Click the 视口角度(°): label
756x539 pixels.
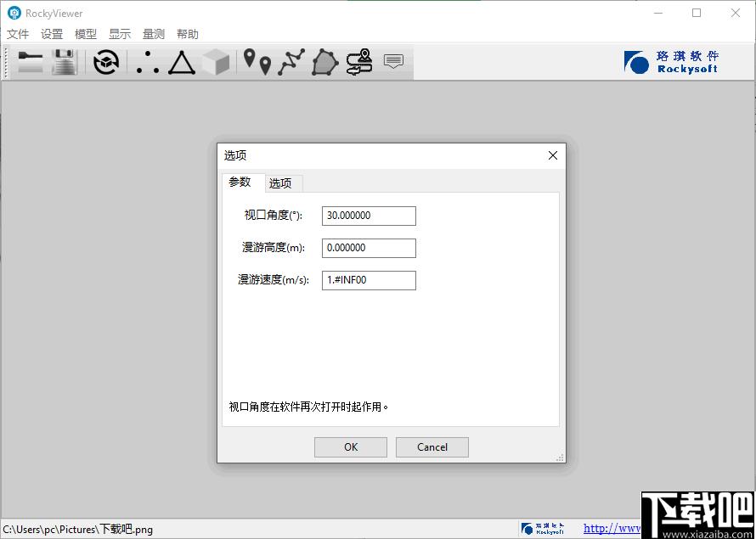click(274, 216)
